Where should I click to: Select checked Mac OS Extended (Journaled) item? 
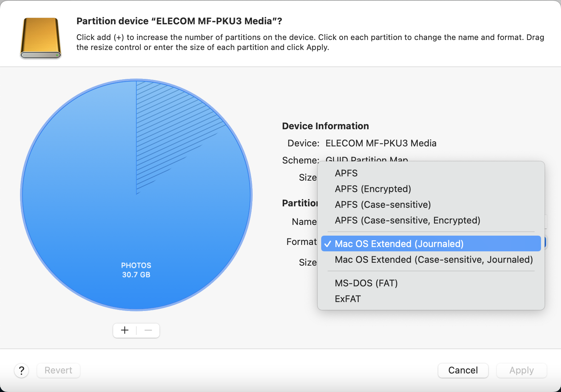click(399, 244)
